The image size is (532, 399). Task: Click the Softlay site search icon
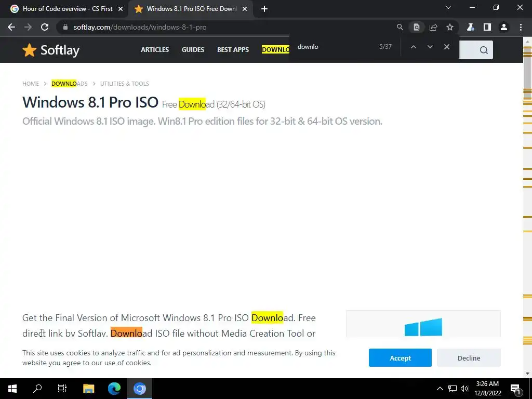click(484, 50)
